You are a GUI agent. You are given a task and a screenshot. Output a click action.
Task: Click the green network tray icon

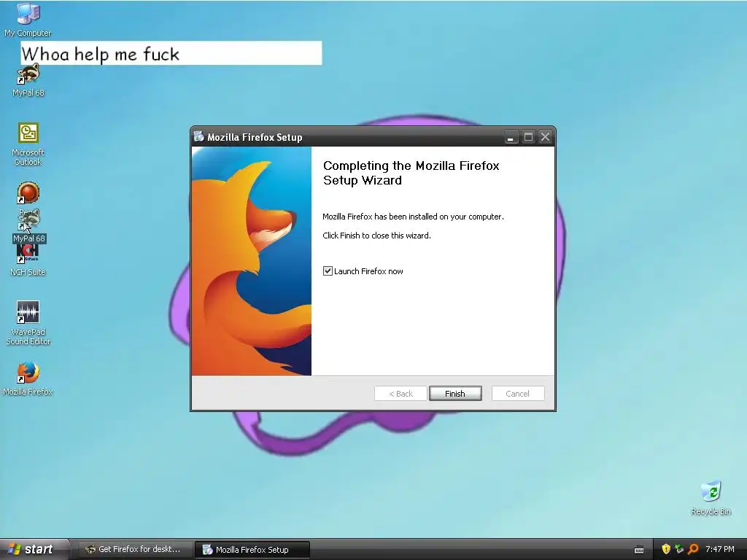679,549
